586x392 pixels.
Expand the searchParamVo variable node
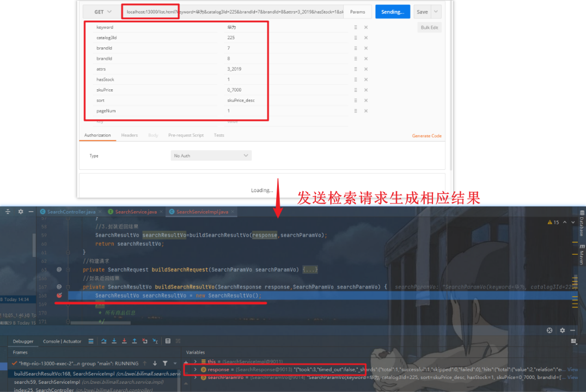(x=196, y=378)
